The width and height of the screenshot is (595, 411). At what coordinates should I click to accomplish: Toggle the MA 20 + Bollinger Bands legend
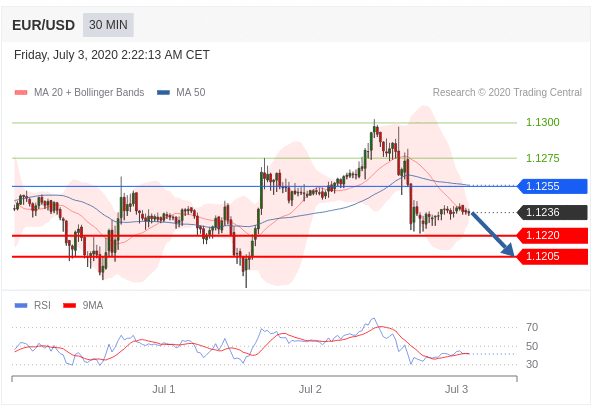(89, 93)
